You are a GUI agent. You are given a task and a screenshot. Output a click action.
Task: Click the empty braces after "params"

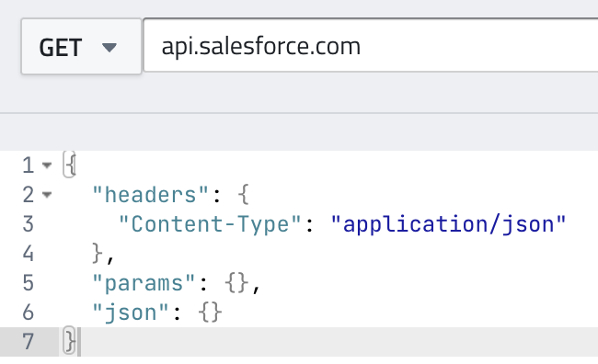(x=236, y=283)
